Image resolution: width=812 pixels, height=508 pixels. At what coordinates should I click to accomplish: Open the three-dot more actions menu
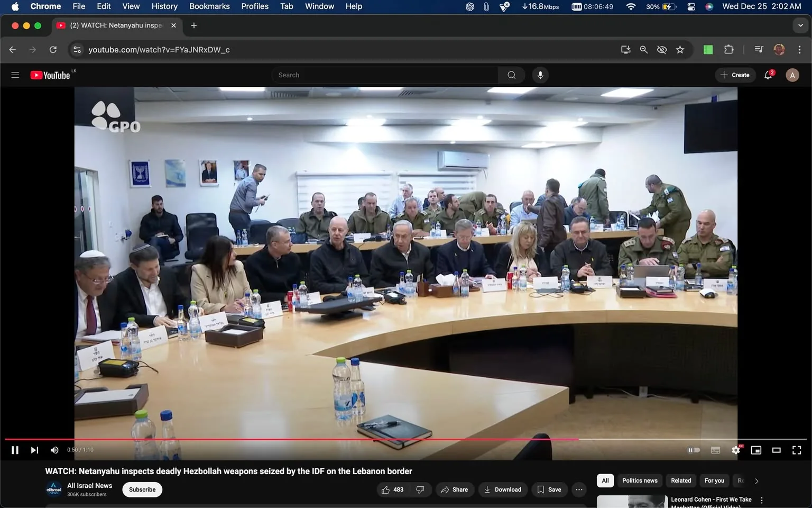coord(579,489)
